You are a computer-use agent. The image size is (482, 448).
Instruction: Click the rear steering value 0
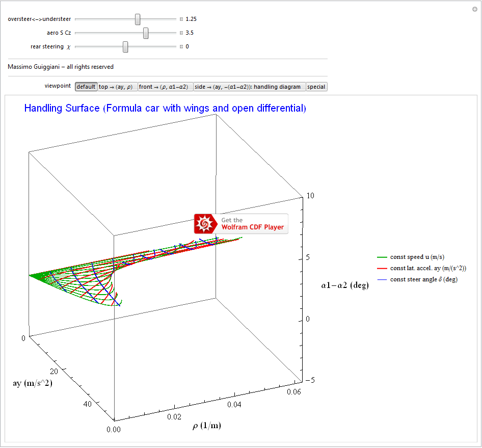click(187, 47)
